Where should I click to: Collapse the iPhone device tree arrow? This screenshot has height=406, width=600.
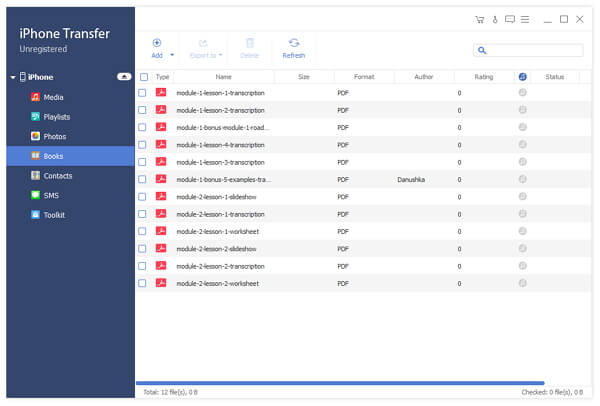(13, 77)
